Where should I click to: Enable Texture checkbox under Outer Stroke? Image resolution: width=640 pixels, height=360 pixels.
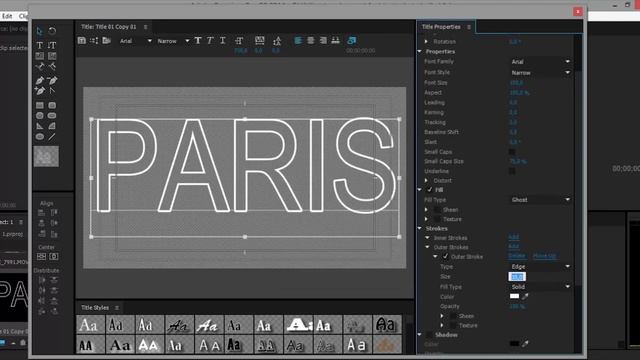tap(453, 325)
